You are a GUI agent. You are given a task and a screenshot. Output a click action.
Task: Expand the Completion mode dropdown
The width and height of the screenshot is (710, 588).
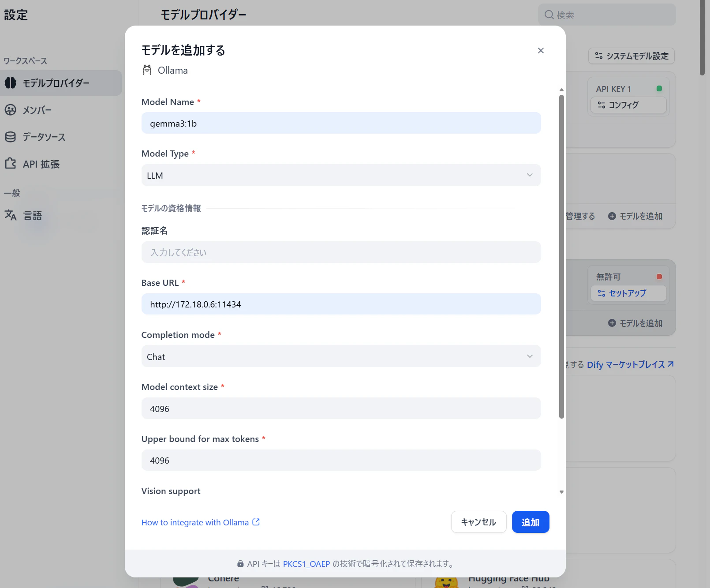(341, 356)
